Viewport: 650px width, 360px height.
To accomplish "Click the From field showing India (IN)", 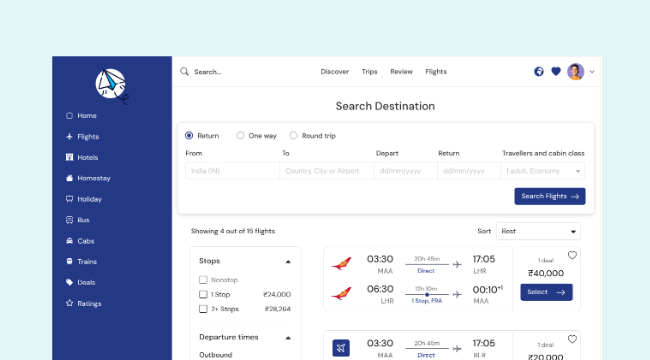I will (233, 171).
